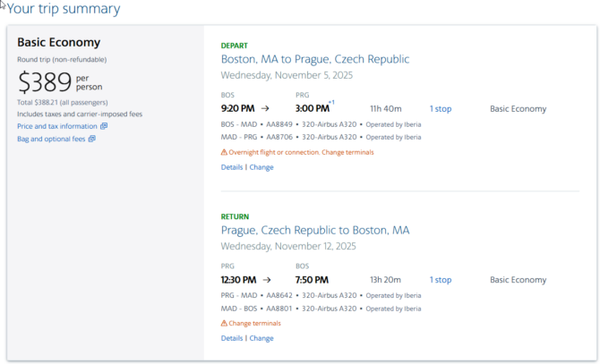Screen dimensions: 600x364
Task: Click the 1 stop link on departing flight
Action: click(441, 109)
